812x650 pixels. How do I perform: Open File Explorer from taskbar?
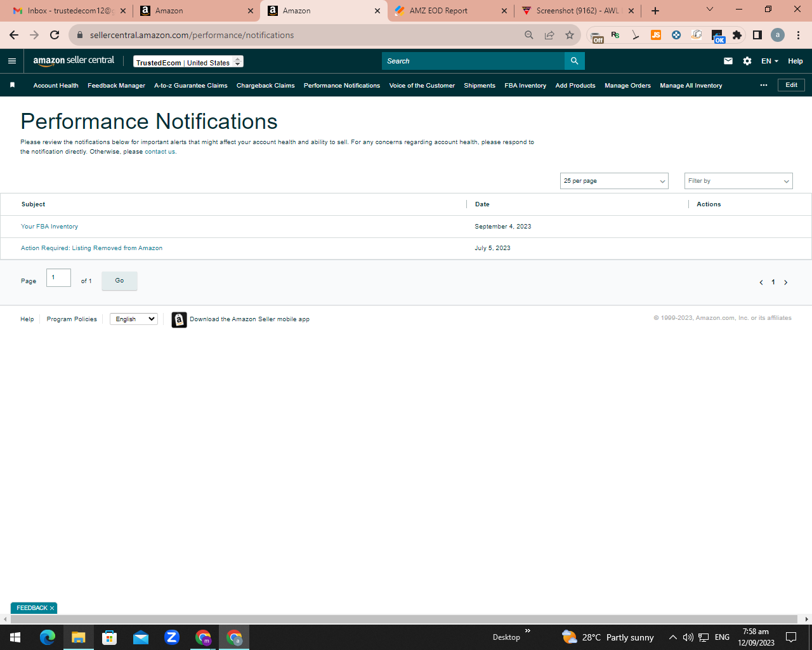point(79,637)
